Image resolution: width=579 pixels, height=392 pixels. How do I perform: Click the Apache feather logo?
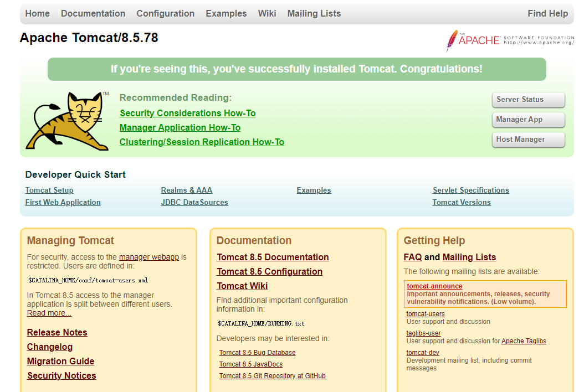point(510,40)
